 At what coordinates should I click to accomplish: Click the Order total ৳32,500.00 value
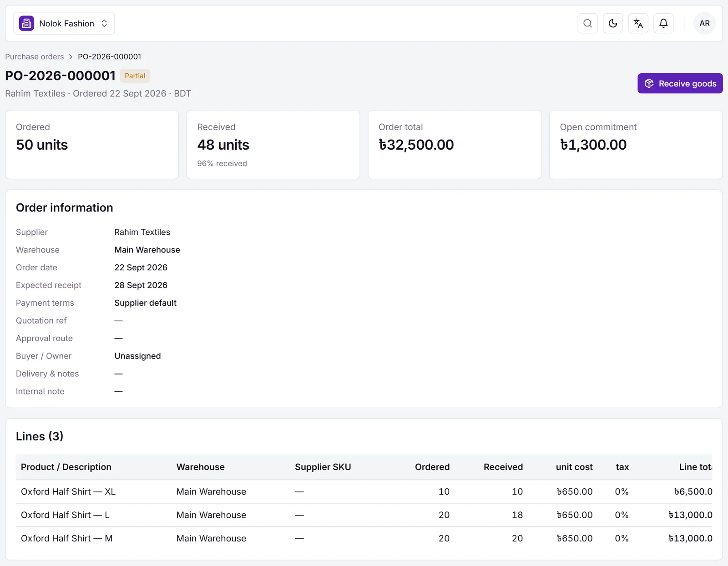pos(416,145)
